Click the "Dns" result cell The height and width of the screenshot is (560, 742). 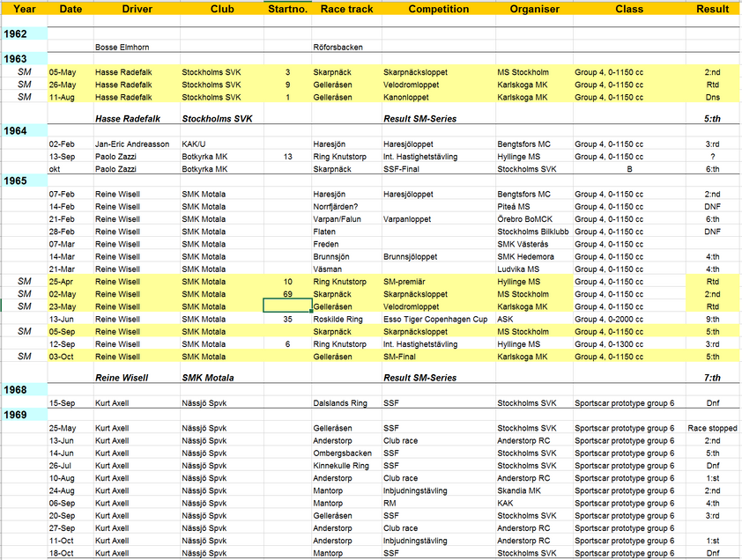712,98
